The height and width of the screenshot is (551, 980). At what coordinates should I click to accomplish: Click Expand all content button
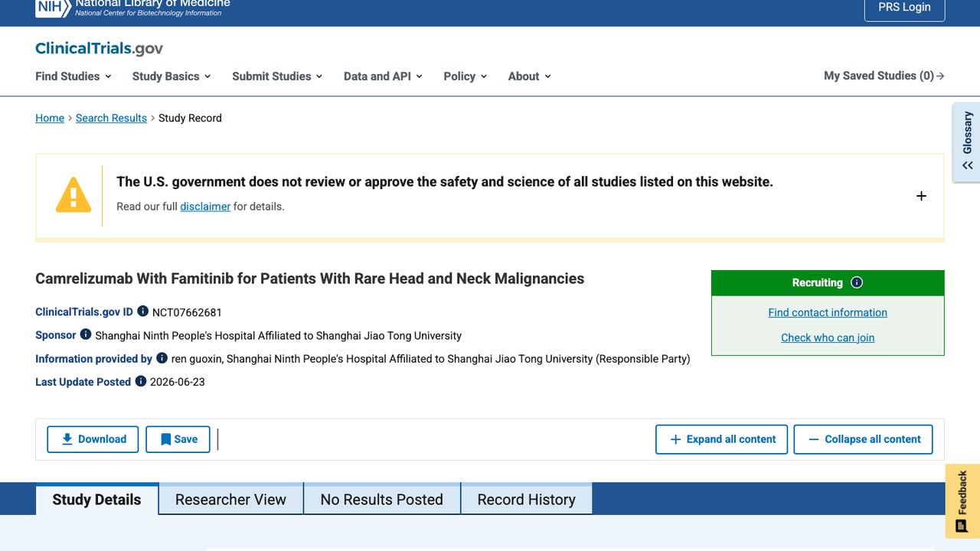(721, 439)
